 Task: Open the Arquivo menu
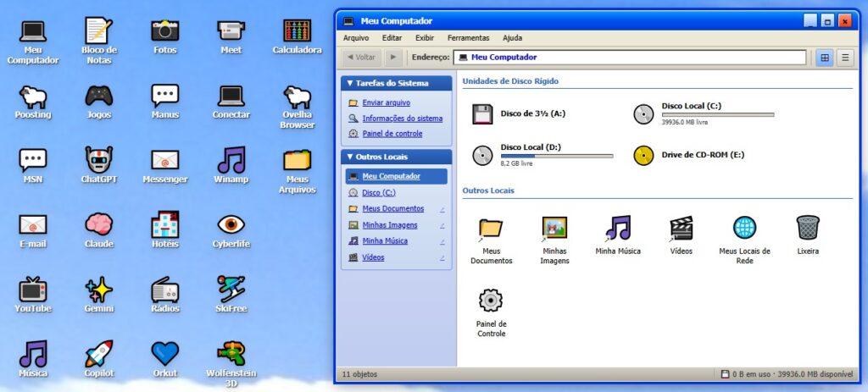(x=356, y=38)
